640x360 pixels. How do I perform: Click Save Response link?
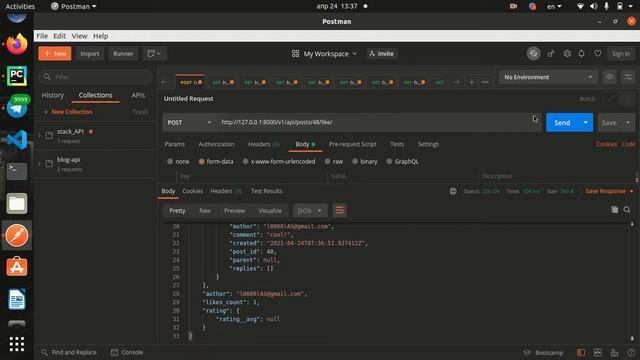point(609,191)
